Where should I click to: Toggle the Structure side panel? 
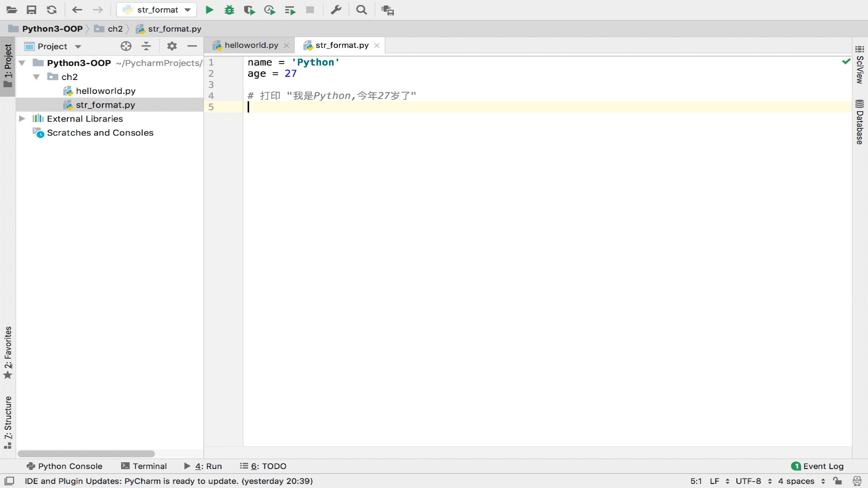[x=8, y=422]
